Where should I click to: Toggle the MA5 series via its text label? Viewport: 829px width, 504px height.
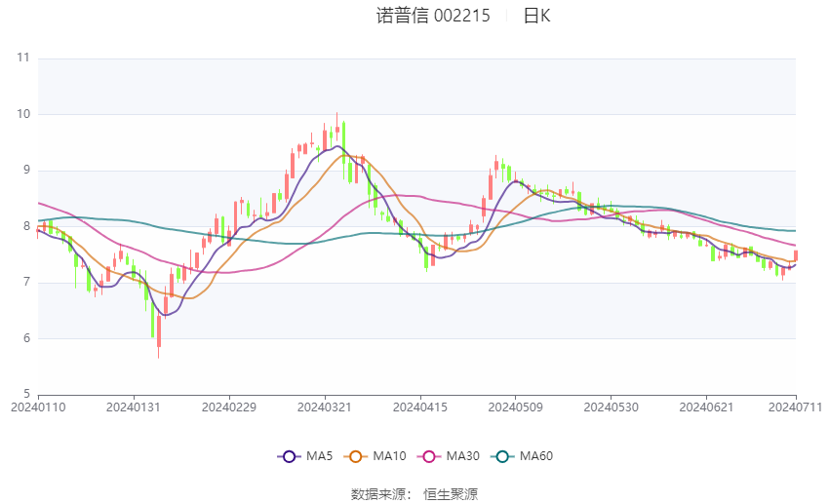[319, 456]
